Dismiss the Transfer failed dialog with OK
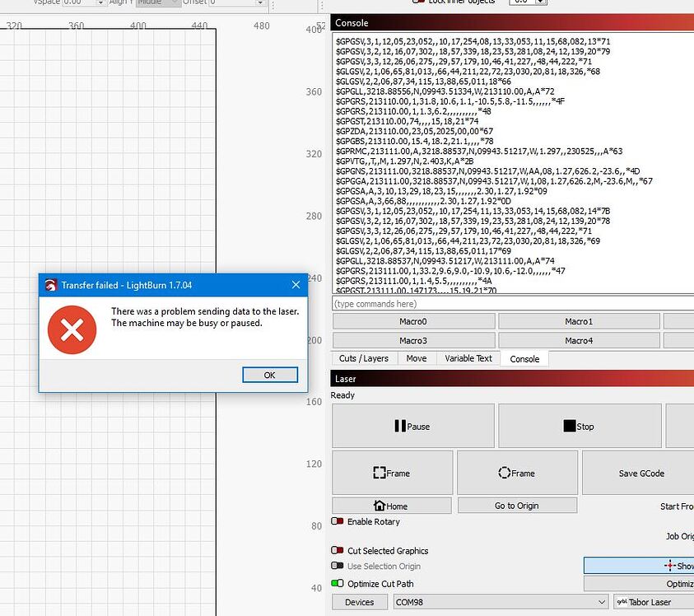The image size is (694, 616). (x=269, y=374)
